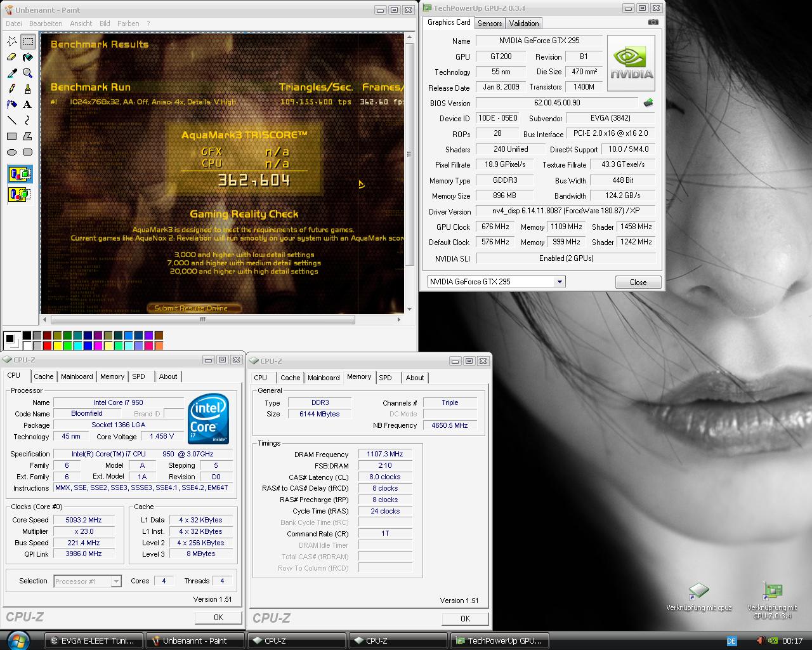Open the Processor #1 selection dropdown in CPU-Z

pyautogui.click(x=115, y=581)
